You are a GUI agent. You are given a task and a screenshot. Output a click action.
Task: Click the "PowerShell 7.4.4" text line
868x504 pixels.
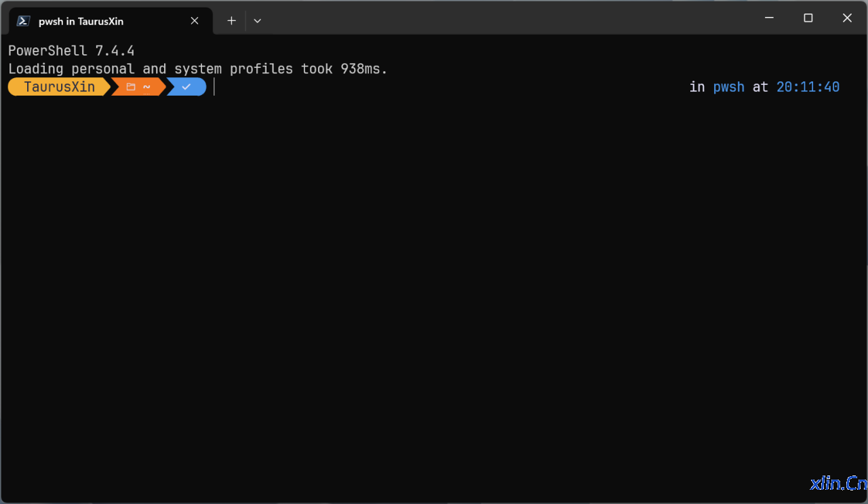pyautogui.click(x=71, y=51)
